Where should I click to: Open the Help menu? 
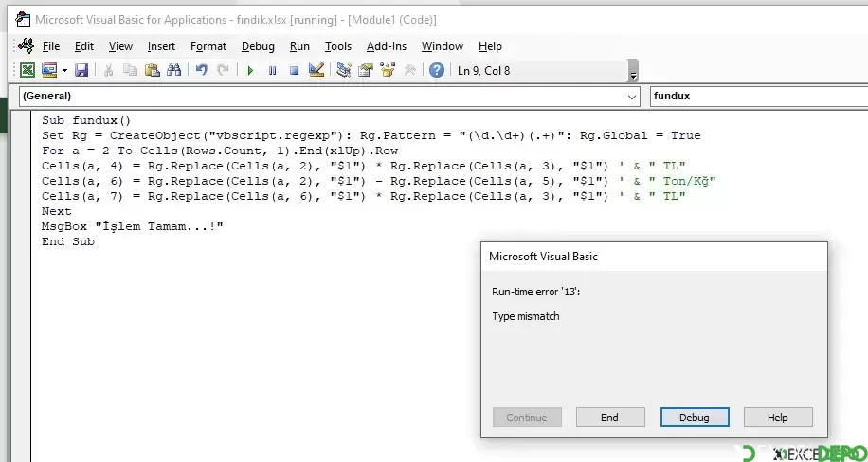point(490,46)
